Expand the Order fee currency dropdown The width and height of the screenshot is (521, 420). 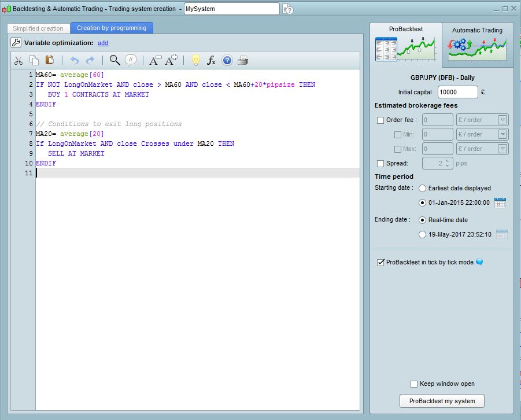502,120
